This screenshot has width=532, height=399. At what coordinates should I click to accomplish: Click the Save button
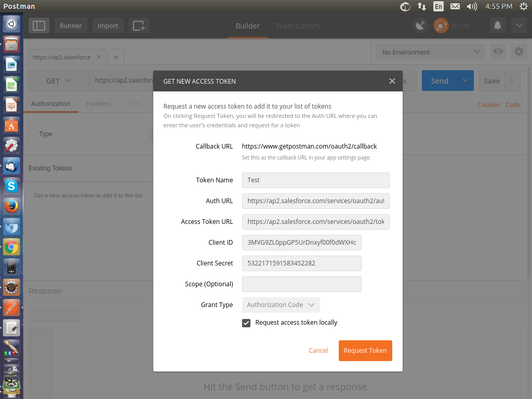click(x=491, y=81)
